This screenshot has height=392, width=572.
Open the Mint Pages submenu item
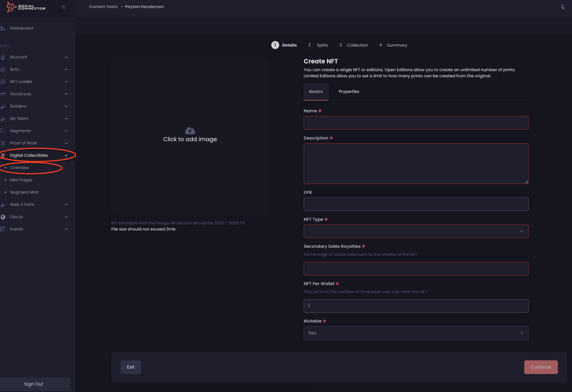point(21,180)
